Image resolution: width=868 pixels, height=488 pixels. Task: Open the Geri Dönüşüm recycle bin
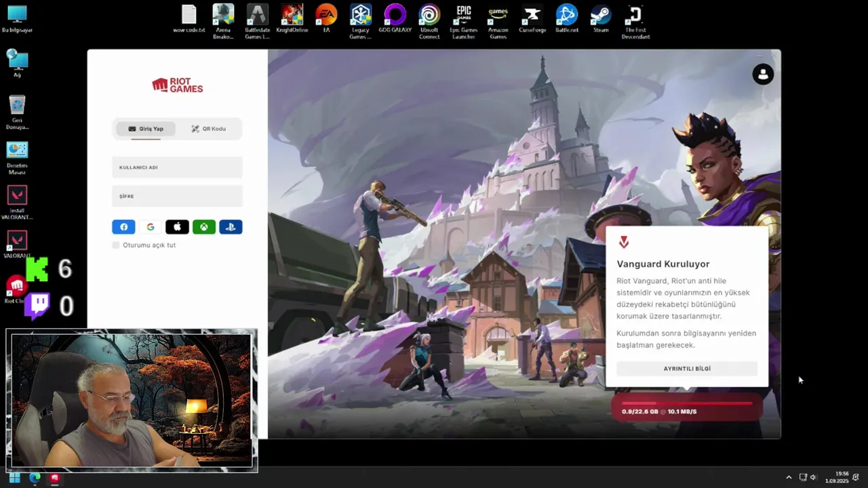click(x=17, y=113)
